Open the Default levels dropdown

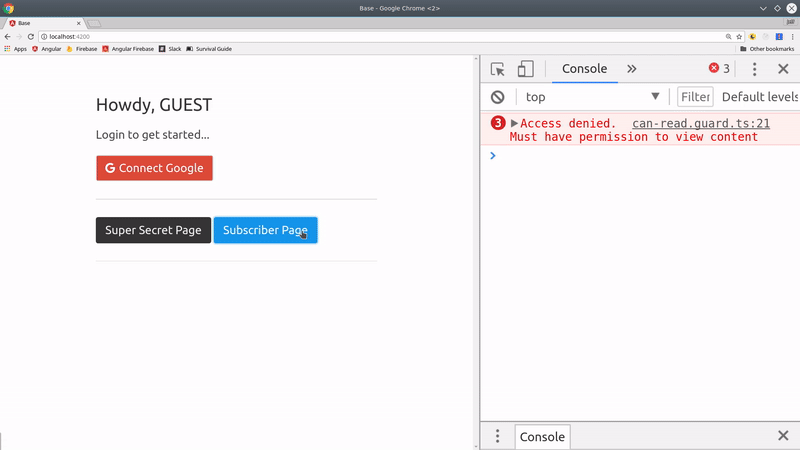[x=759, y=97]
